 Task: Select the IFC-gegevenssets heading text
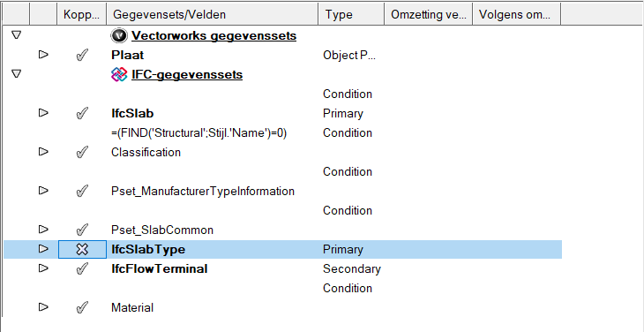coord(187,75)
